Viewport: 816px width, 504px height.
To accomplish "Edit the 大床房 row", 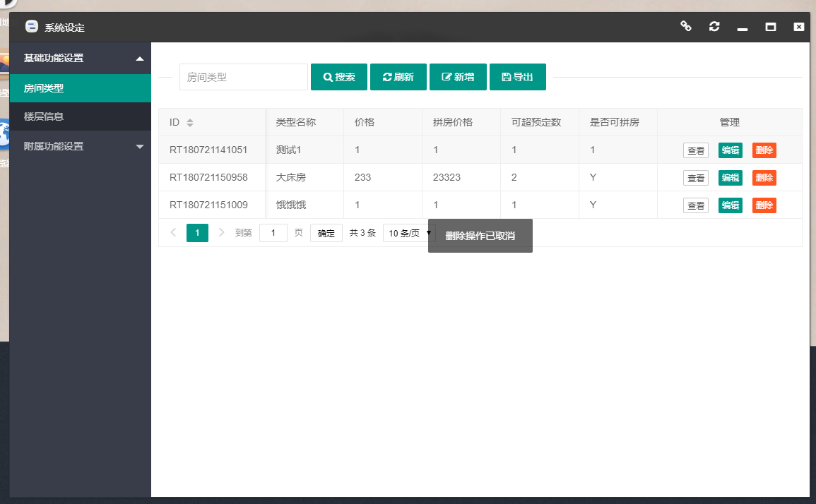I will (730, 178).
